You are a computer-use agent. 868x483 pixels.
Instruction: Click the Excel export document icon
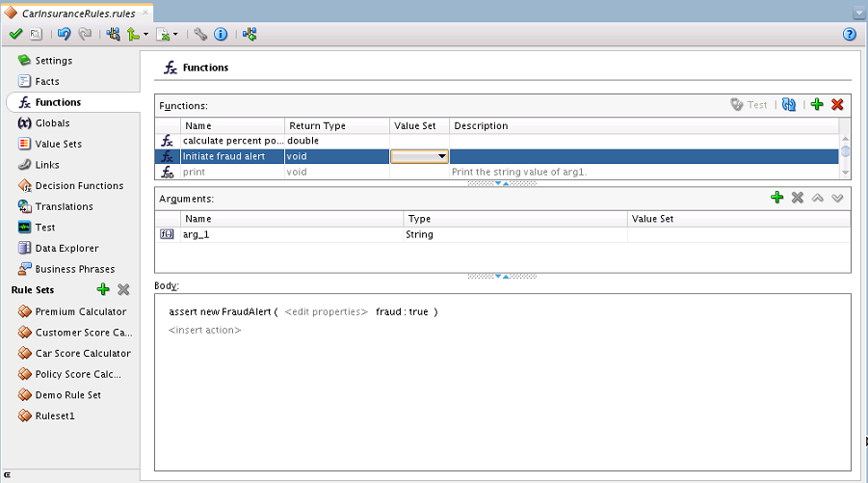(x=163, y=35)
